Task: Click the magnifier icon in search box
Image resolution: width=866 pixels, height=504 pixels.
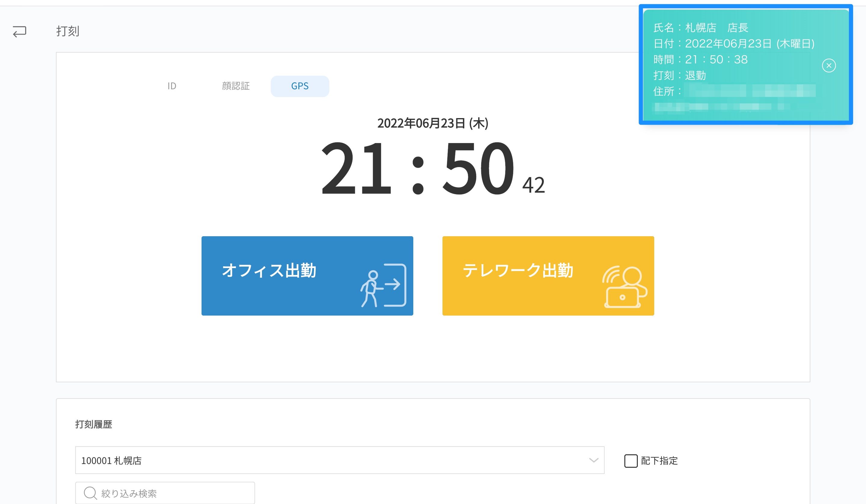Action: (90, 493)
